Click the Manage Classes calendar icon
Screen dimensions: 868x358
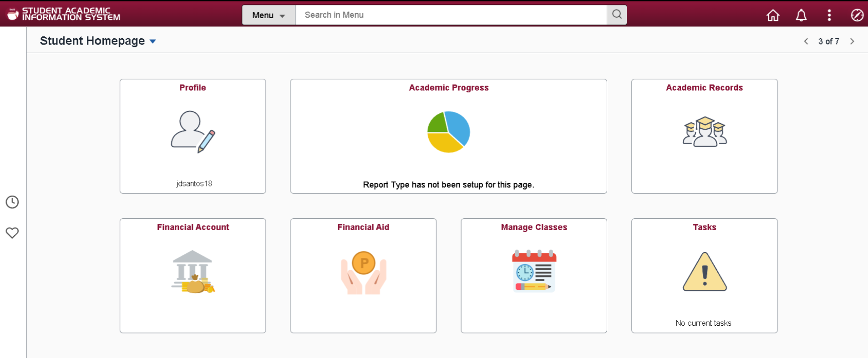(x=534, y=271)
